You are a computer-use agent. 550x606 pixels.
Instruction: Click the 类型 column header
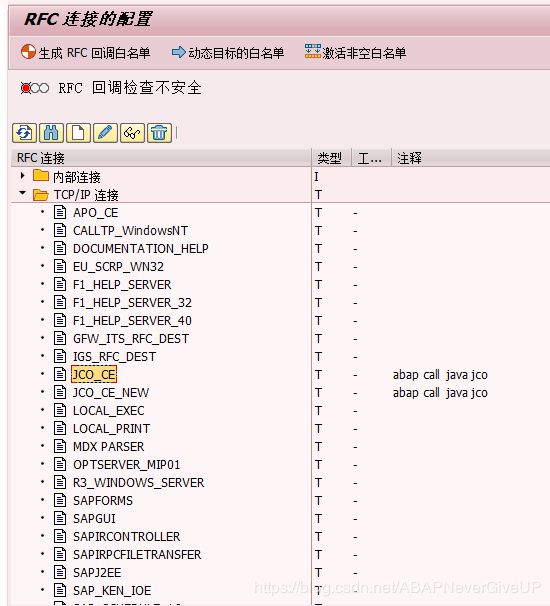click(329, 158)
